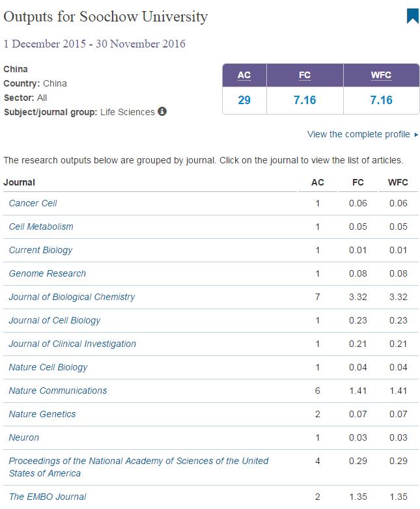This screenshot has width=420, height=509.
Task: Click the Current Biology journal
Action: pos(40,250)
